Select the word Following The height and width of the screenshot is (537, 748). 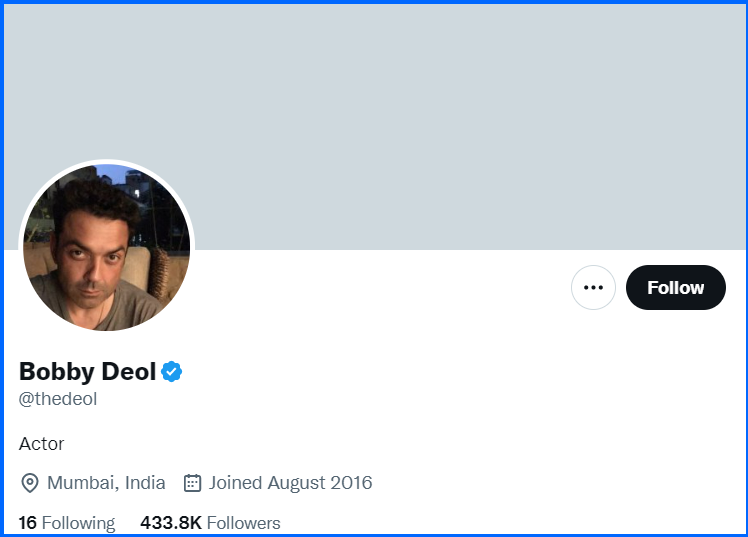[78, 523]
